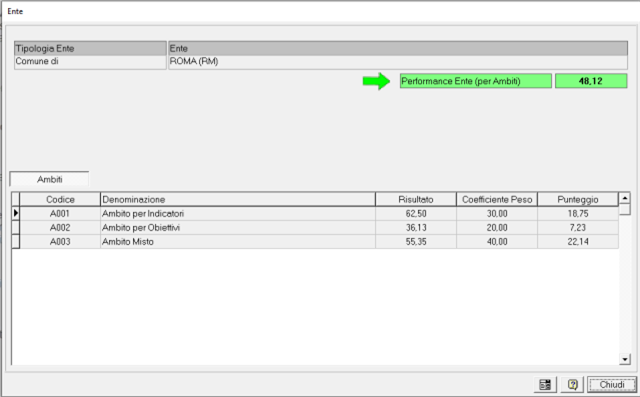Select the Ambito Misto row
Viewport: 640px width, 397px height.
point(315,242)
